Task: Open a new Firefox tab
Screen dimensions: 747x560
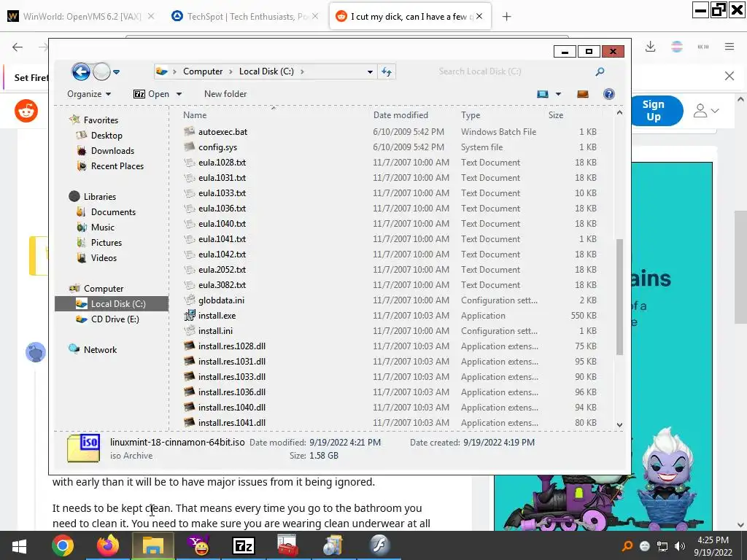Action: pyautogui.click(x=506, y=17)
